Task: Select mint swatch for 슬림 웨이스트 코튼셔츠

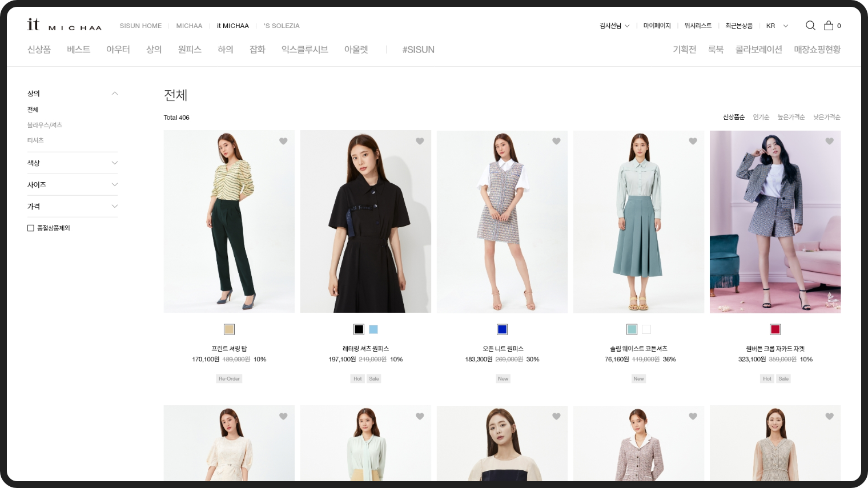Action: (632, 329)
